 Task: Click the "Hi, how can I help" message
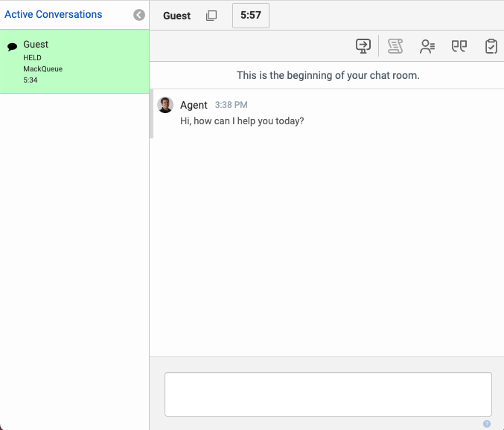click(x=242, y=121)
